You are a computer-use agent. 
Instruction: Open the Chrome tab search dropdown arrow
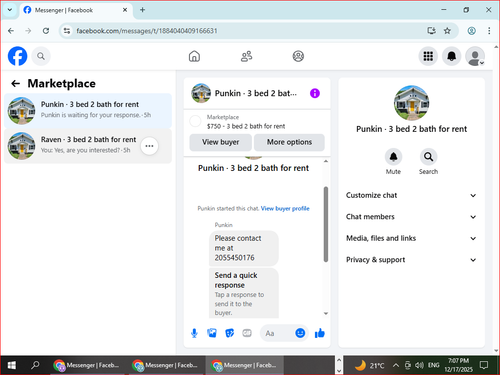pos(10,10)
